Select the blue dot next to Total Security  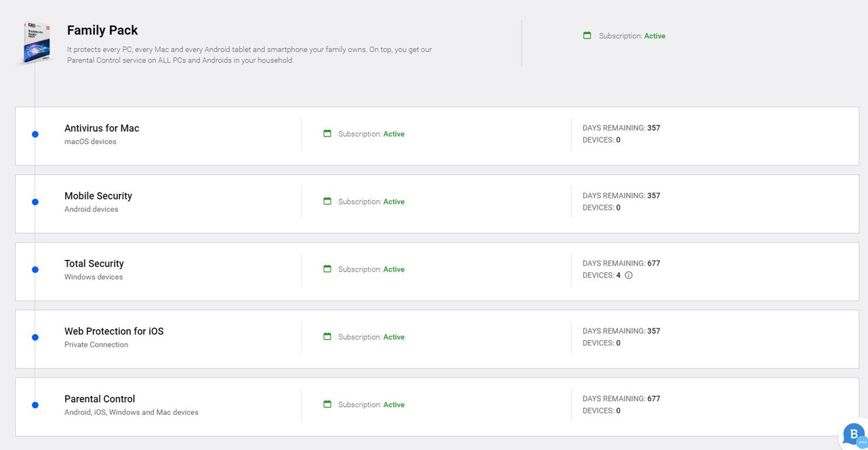click(35, 269)
